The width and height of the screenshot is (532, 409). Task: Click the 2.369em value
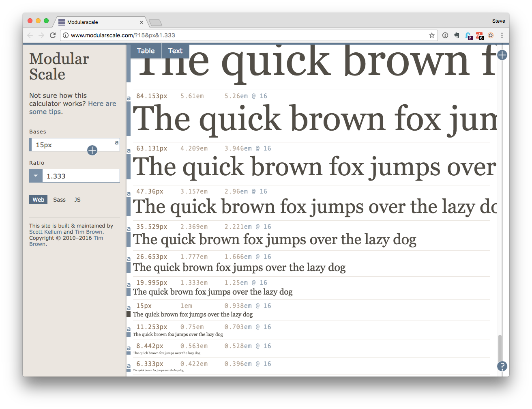(x=194, y=227)
